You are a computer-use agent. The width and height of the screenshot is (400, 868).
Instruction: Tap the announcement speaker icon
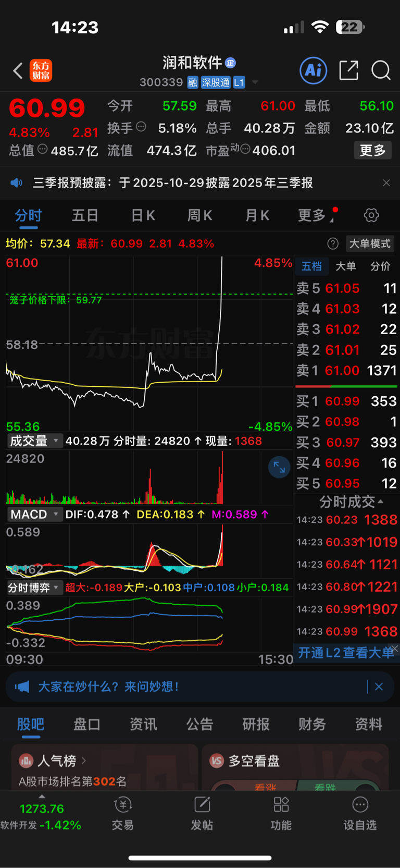(17, 182)
